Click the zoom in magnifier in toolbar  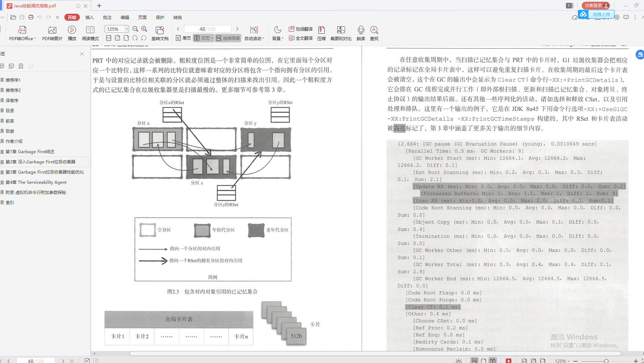point(144,29)
